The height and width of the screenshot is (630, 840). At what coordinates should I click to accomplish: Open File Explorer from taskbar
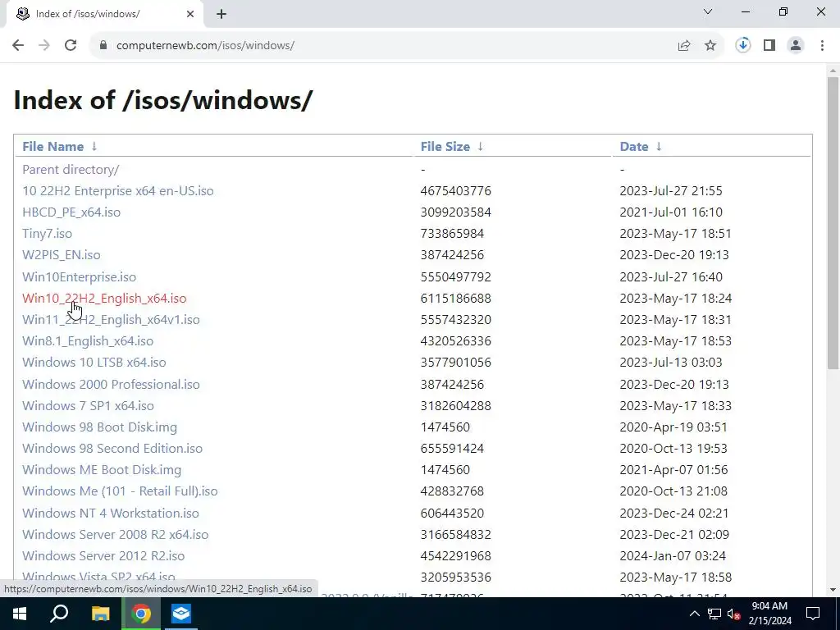pyautogui.click(x=100, y=614)
